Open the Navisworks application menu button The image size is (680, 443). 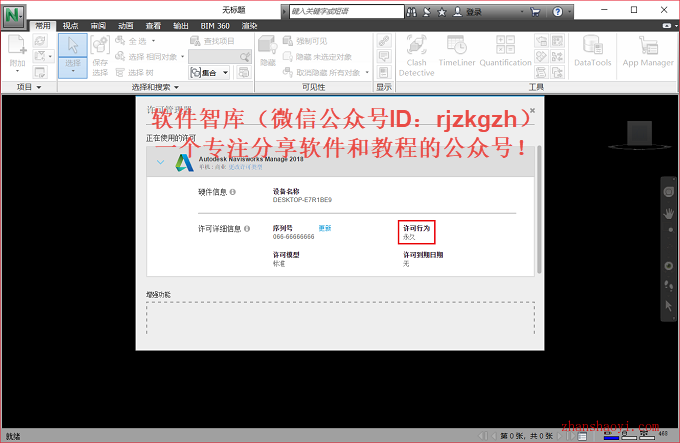tap(14, 16)
